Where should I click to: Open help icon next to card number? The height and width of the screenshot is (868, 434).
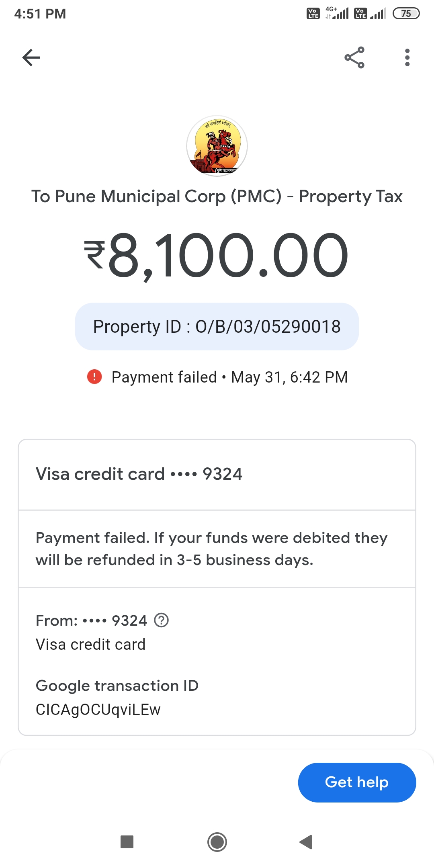[x=162, y=620]
